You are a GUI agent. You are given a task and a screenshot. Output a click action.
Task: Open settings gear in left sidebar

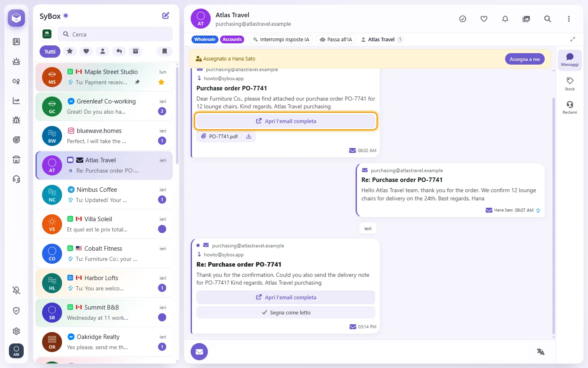16,331
